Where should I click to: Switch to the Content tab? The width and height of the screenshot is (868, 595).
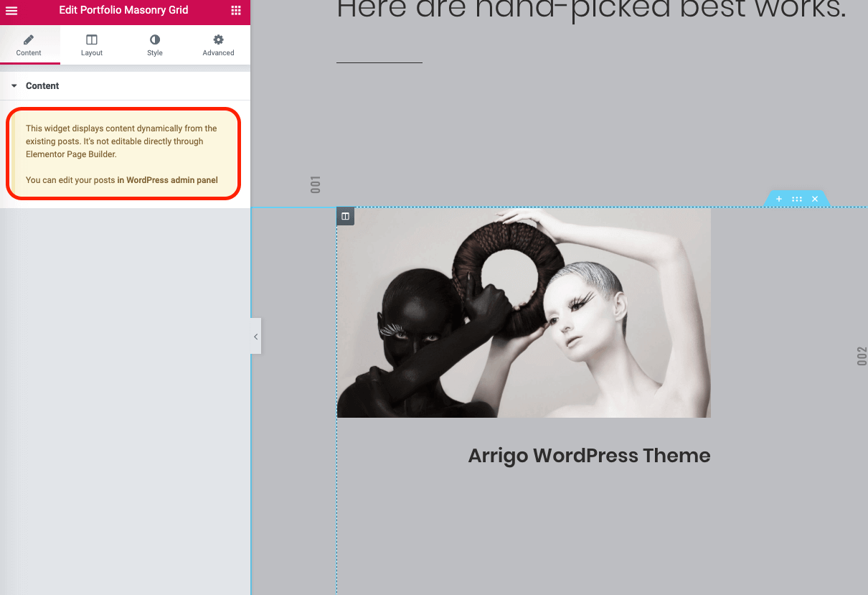pos(29,45)
